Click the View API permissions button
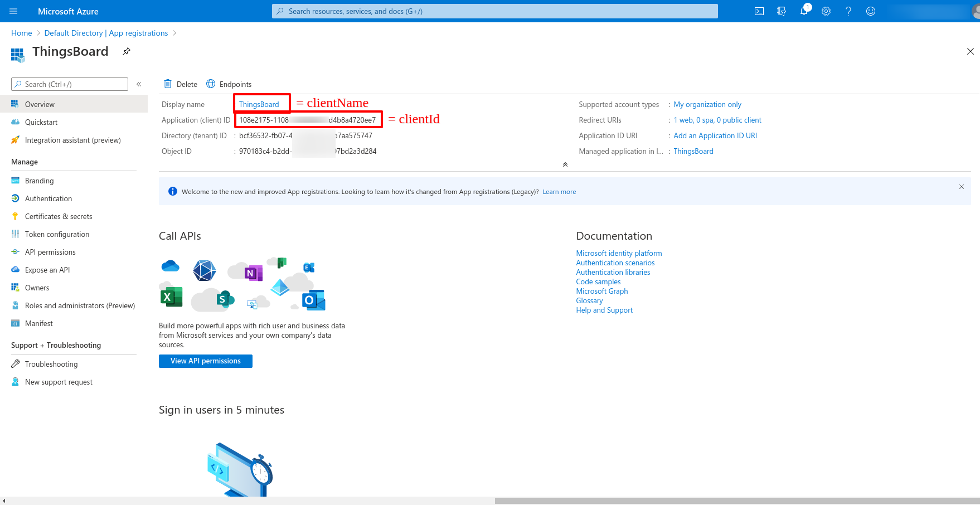This screenshot has height=505, width=980. pyautogui.click(x=205, y=361)
